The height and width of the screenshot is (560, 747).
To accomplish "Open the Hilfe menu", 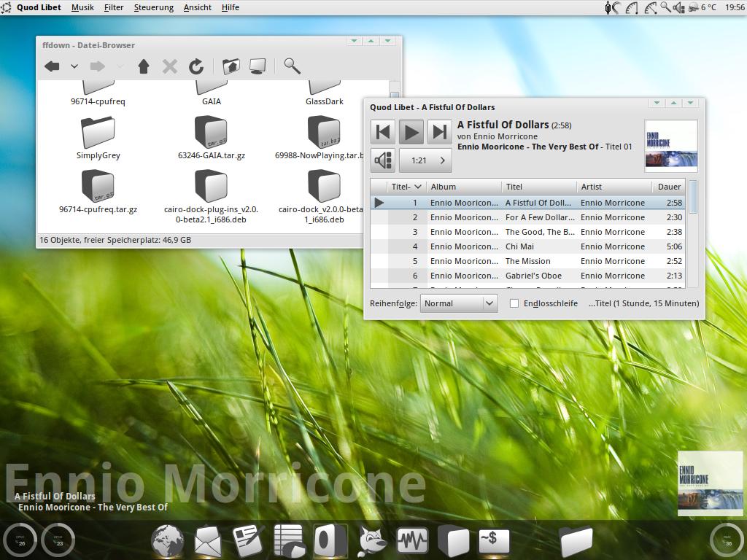I will (x=230, y=7).
